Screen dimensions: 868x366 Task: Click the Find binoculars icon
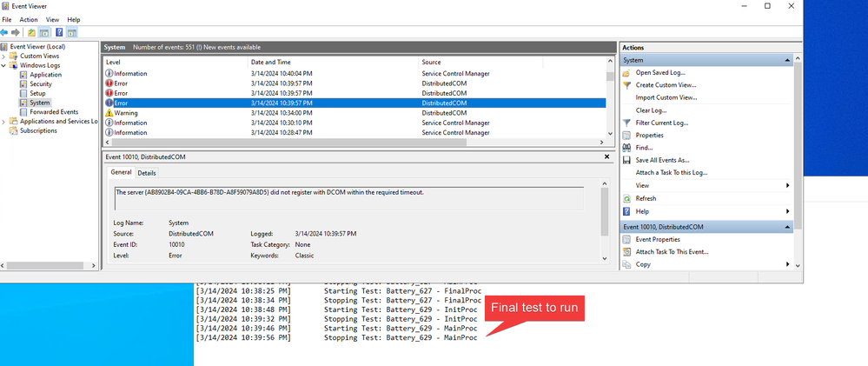point(626,148)
